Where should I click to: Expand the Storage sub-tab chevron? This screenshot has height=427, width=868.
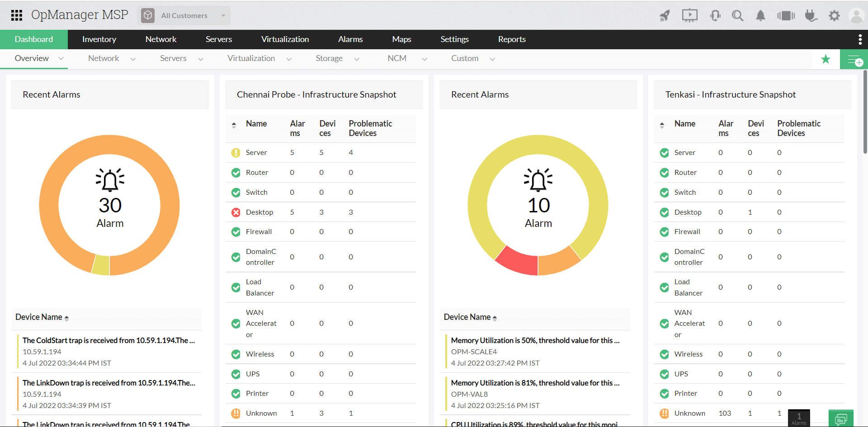point(357,59)
